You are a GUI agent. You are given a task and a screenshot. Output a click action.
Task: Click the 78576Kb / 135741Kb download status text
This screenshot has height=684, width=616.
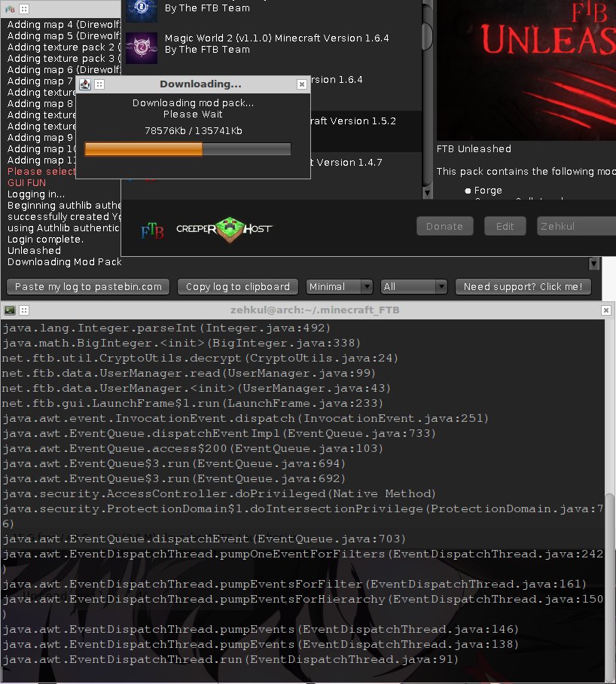point(193,131)
